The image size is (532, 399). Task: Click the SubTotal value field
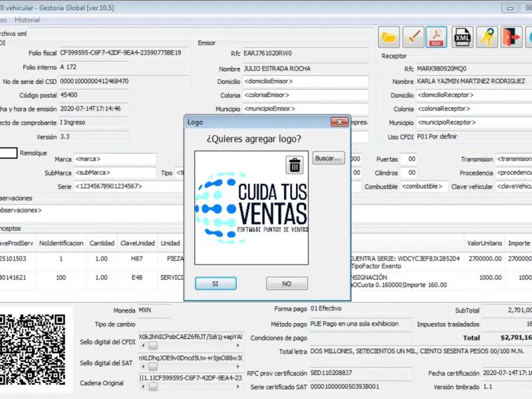(507, 310)
